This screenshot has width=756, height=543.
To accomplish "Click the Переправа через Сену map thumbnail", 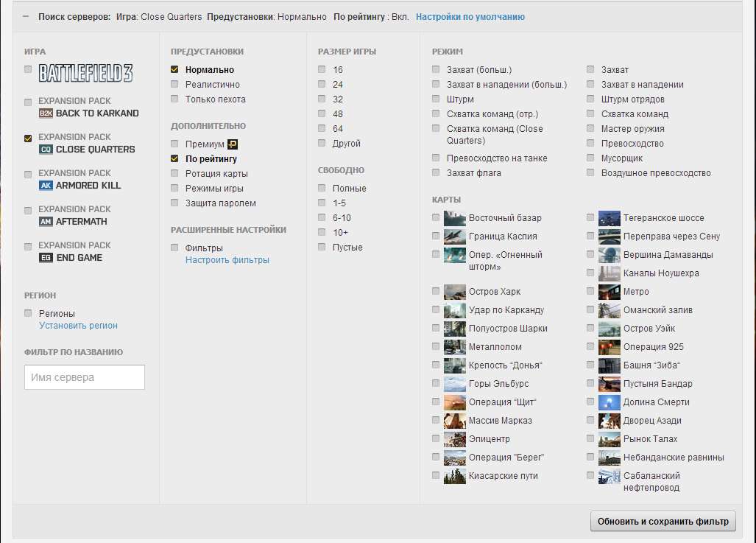I will coord(609,237).
